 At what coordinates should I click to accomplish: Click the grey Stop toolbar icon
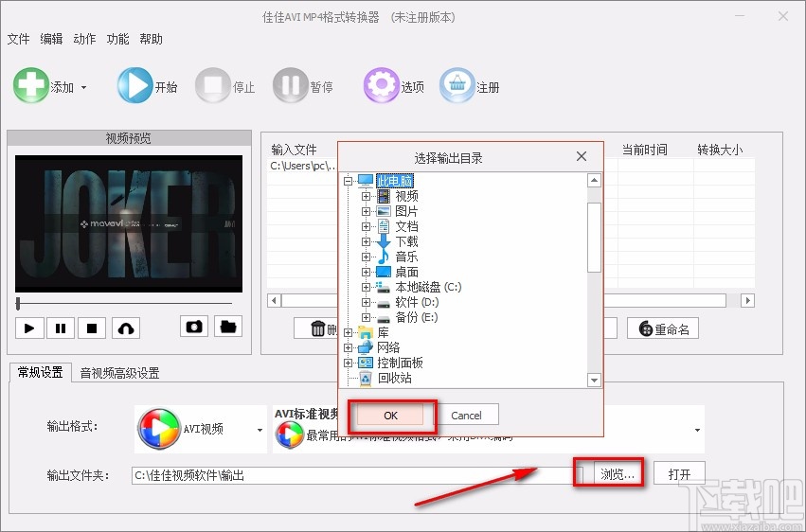click(213, 85)
